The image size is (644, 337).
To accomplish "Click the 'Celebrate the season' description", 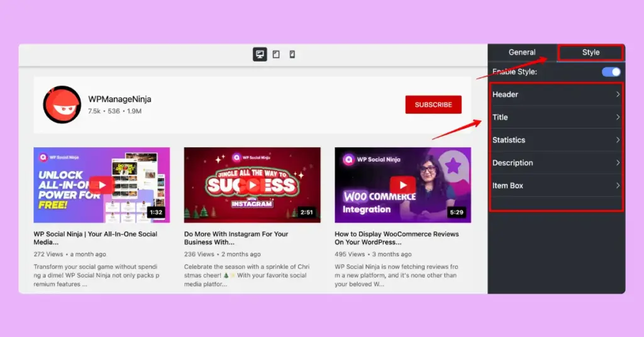I will pos(247,275).
